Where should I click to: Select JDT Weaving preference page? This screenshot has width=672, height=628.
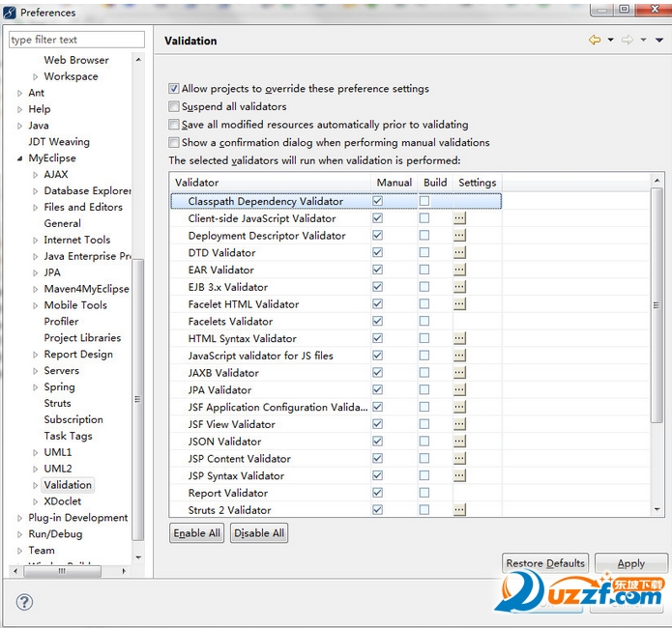click(x=59, y=142)
